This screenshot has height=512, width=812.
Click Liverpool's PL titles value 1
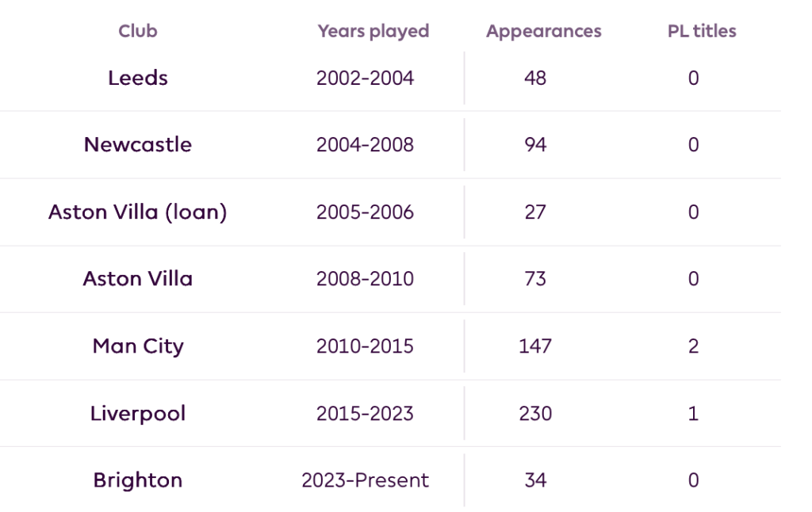point(693,413)
